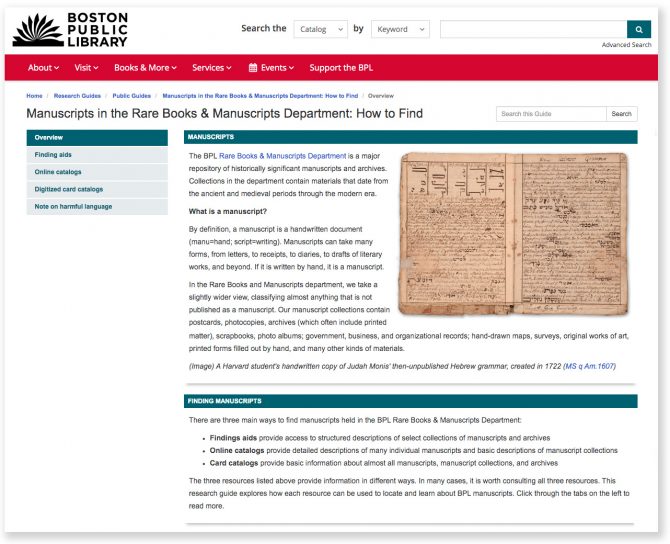Open Rare Books & Manuscripts Department link

coord(282,156)
